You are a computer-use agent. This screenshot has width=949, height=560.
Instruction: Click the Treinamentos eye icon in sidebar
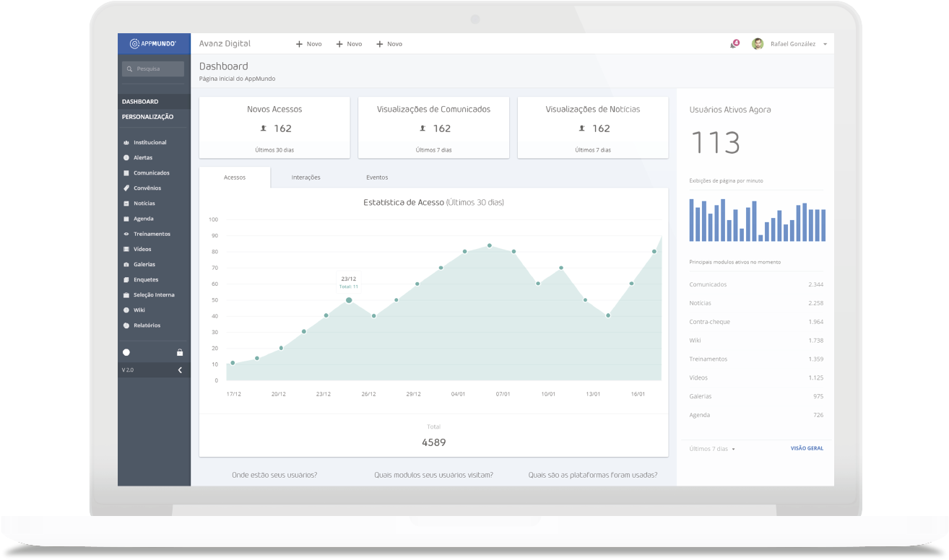click(126, 234)
